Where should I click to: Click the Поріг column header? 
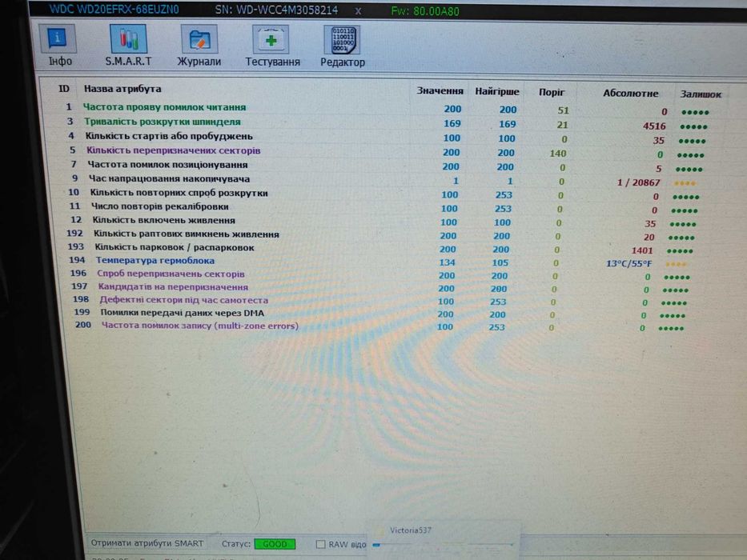552,92
